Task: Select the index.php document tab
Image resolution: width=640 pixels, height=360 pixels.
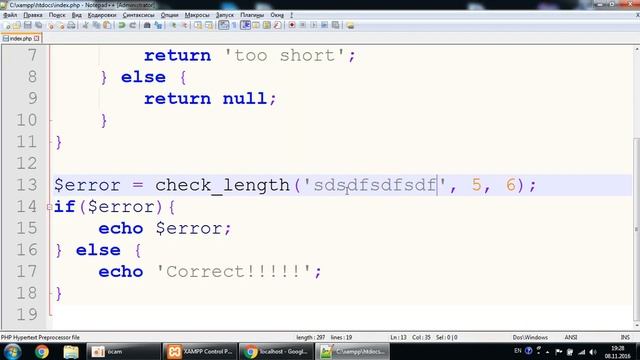Action: coord(20,38)
